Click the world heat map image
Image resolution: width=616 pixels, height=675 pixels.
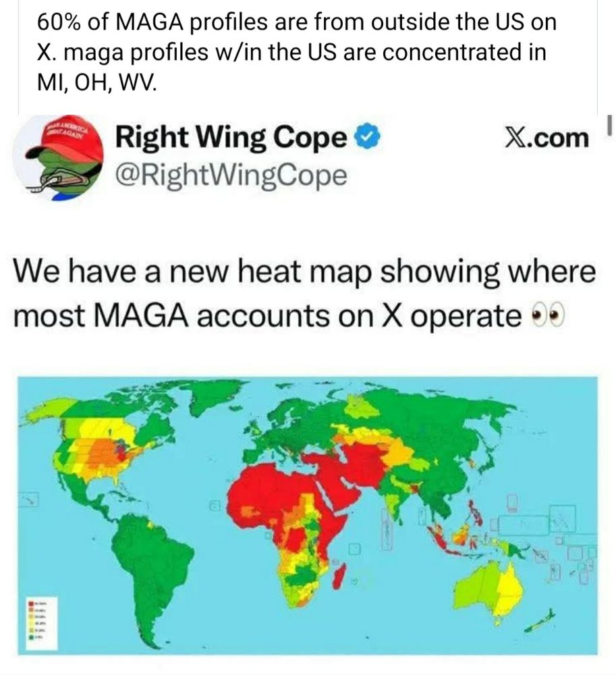(308, 515)
